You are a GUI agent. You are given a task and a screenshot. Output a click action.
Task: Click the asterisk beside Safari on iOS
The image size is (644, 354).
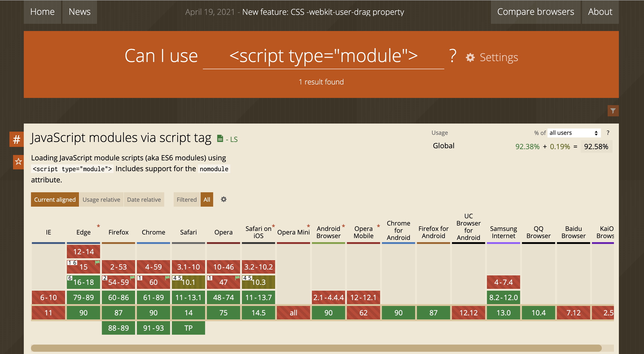click(273, 226)
